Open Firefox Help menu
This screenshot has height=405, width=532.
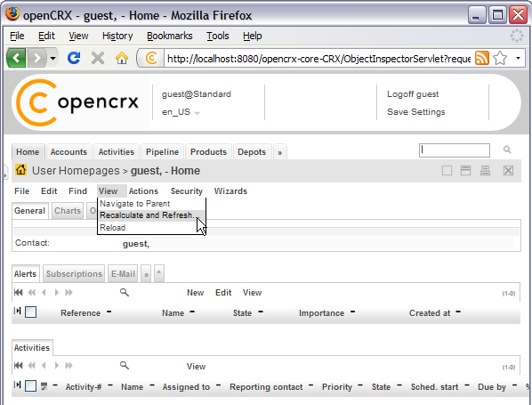click(x=253, y=36)
